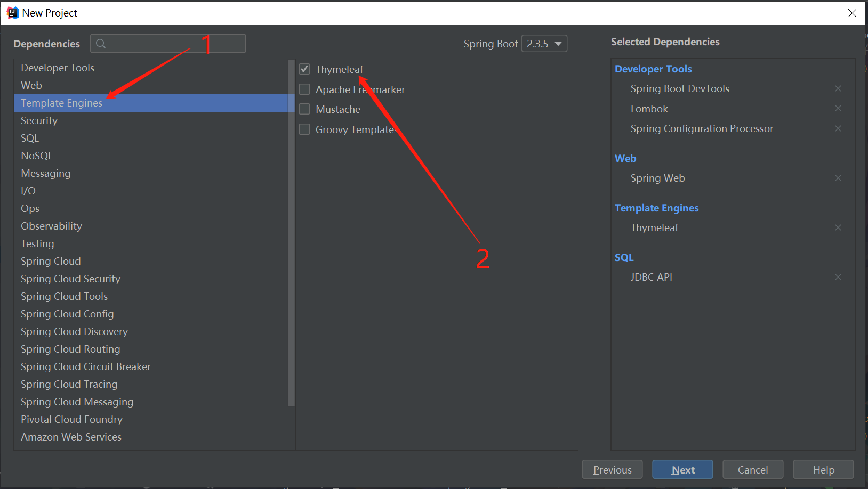Select Developer Tools category
868x489 pixels.
pyautogui.click(x=151, y=68)
